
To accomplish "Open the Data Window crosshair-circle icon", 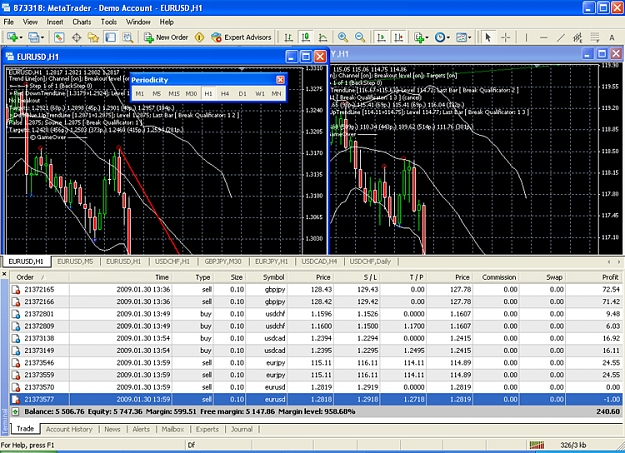I will [76, 37].
